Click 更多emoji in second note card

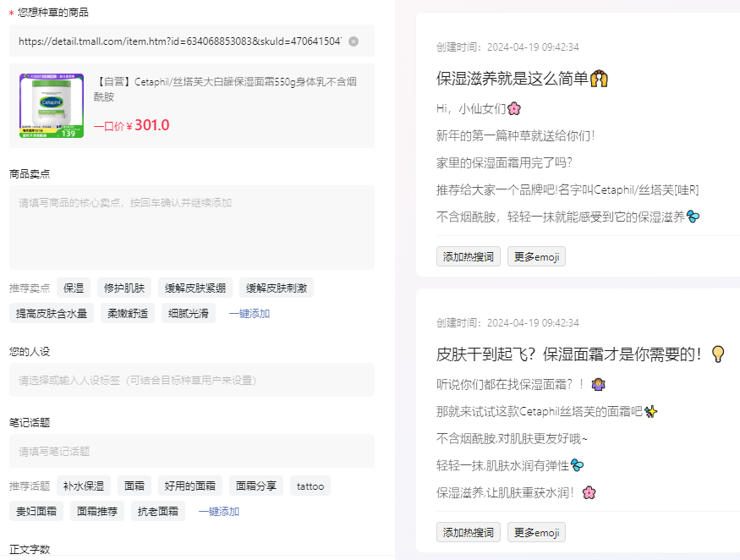(536, 532)
